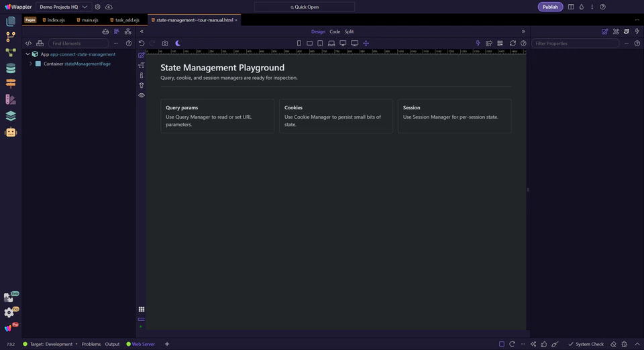Image resolution: width=644 pixels, height=350 pixels.
Task: Open the Workflows panel icon
Action: click(x=11, y=52)
